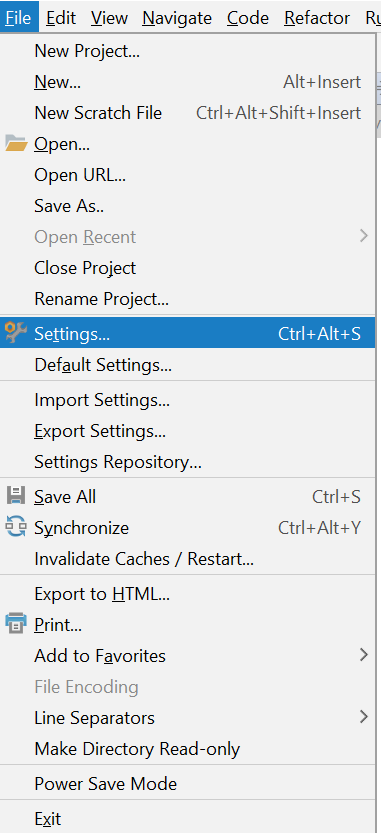Expand the Add to Favorites submenu arrow
The image size is (381, 833).
click(x=363, y=655)
